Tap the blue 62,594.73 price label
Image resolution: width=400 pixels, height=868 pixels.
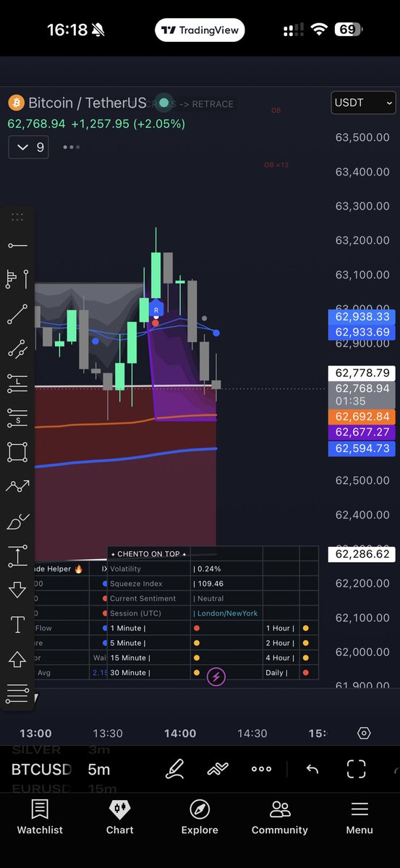[x=362, y=448]
